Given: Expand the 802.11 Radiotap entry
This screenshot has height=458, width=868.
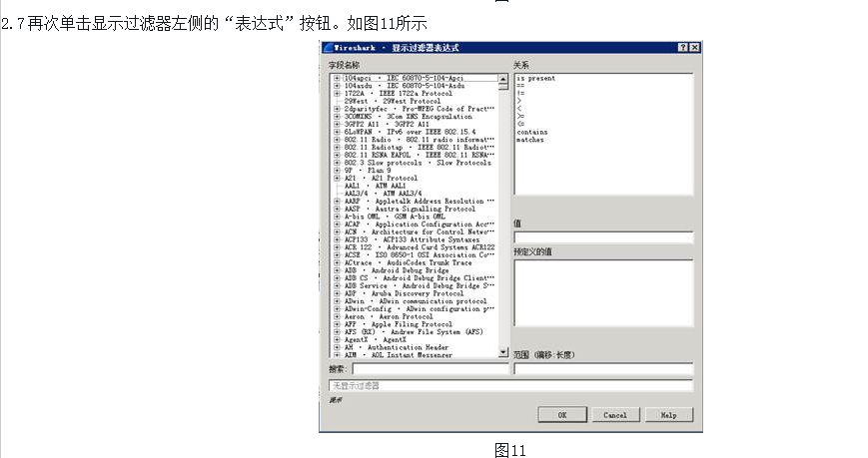Looking at the screenshot, I should pos(337,147).
